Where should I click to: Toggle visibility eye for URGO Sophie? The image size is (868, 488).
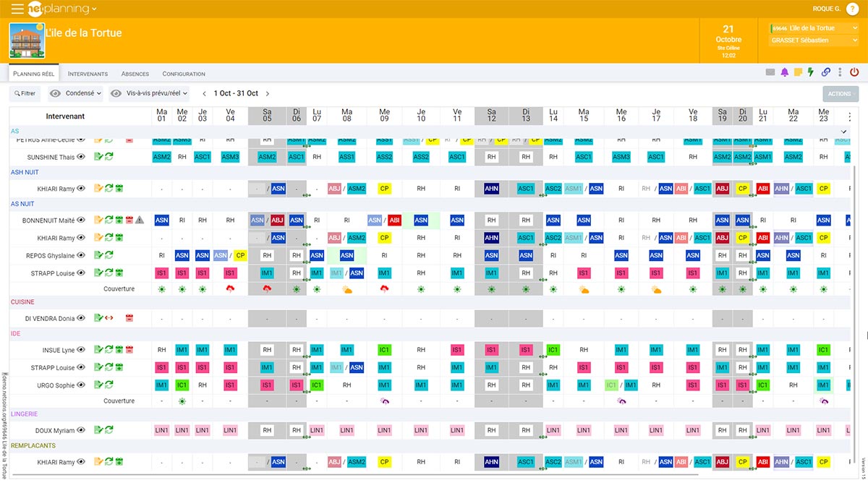(81, 385)
